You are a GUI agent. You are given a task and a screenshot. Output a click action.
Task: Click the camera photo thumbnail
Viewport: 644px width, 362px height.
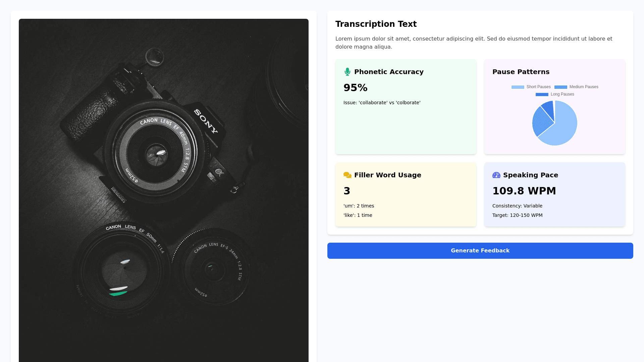tap(164, 190)
